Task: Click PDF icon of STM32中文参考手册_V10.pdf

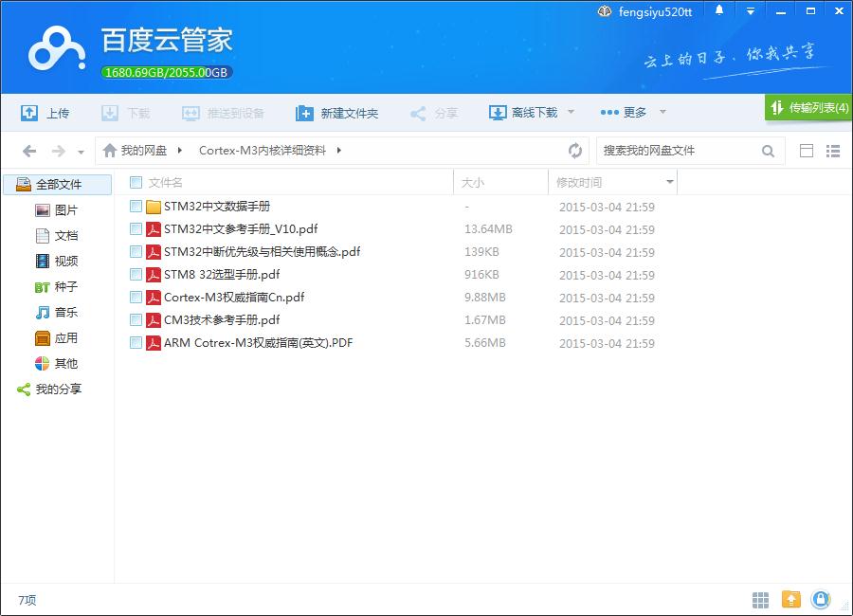Action: coord(154,229)
